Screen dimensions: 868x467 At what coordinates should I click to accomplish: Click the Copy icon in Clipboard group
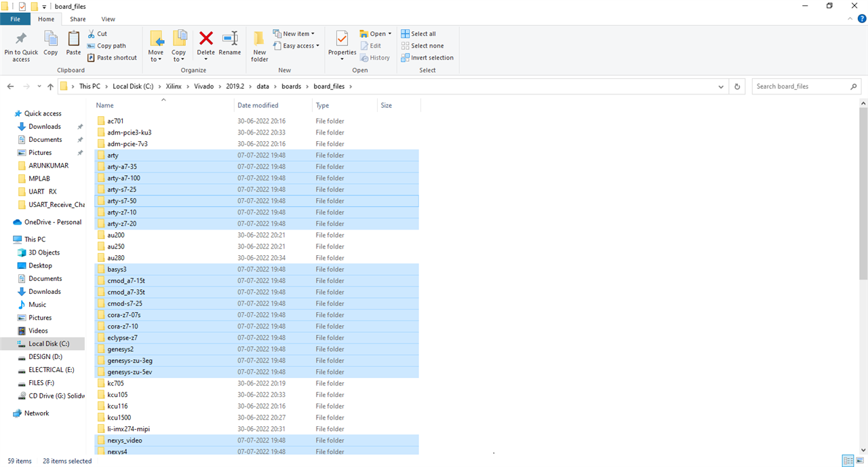pyautogui.click(x=51, y=38)
